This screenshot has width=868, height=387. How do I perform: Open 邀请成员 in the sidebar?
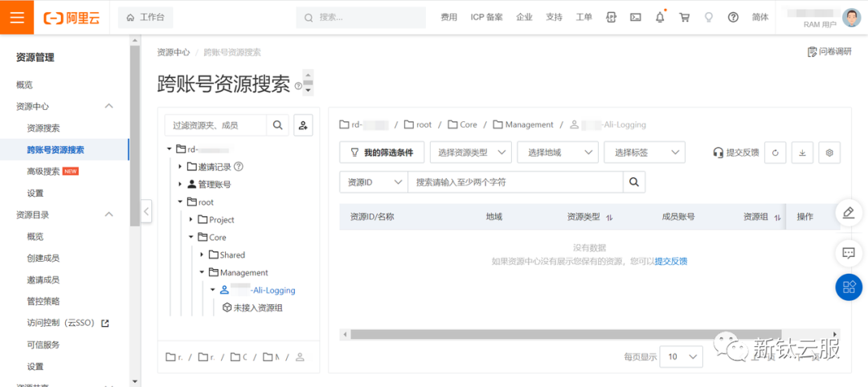pyautogui.click(x=43, y=279)
